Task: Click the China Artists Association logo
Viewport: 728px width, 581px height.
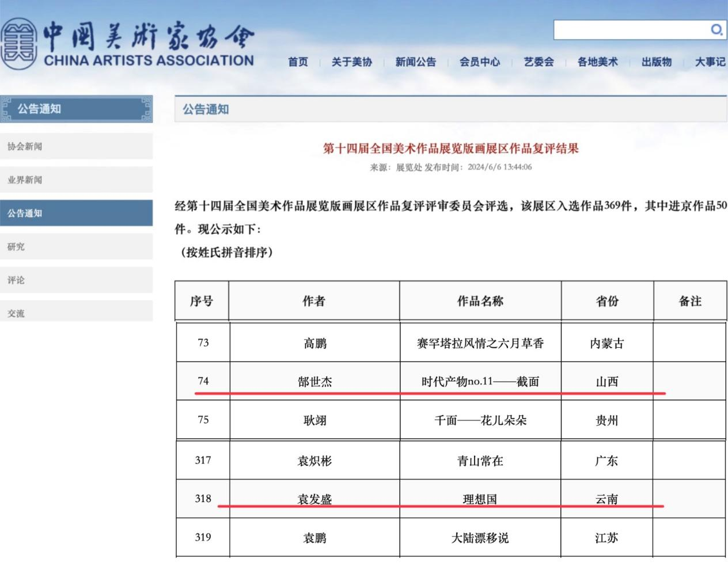Action: pos(128,44)
